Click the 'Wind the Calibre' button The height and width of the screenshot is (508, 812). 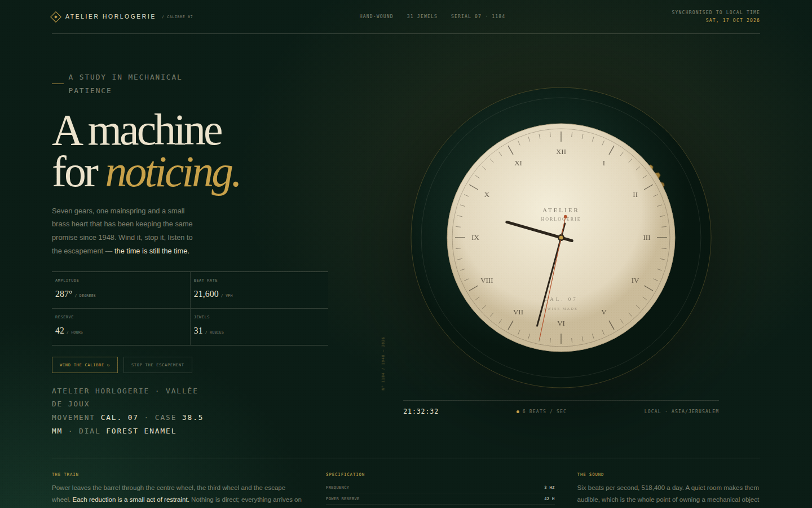click(x=85, y=365)
